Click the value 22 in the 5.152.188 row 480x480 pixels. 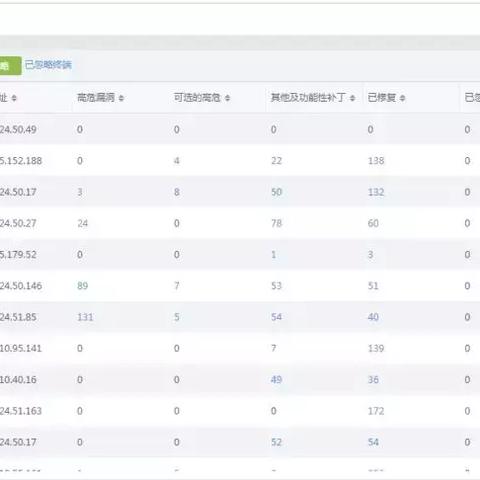[276, 161]
